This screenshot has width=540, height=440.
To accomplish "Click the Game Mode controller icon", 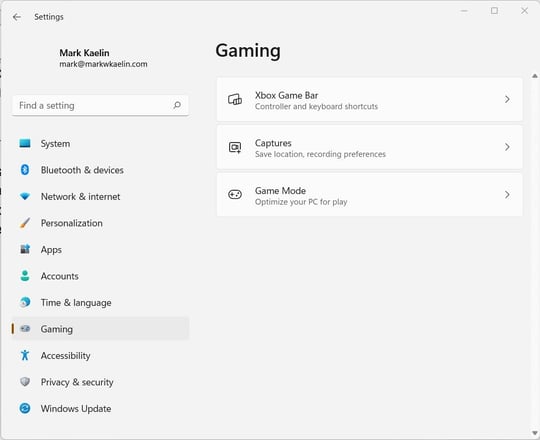I will [235, 195].
